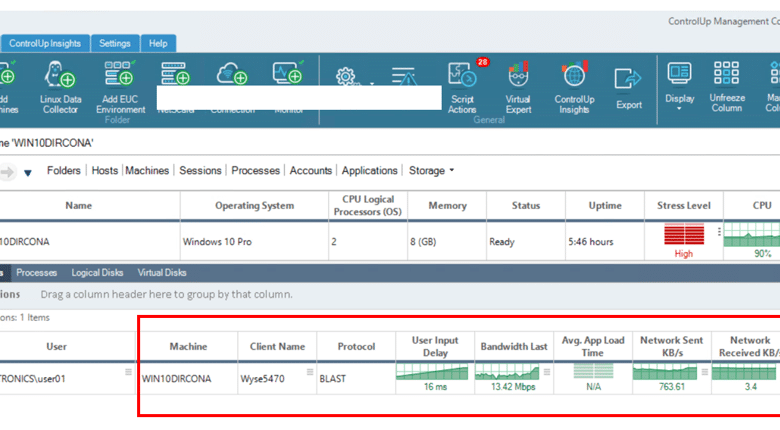Open the Virtual Disks sub-tab
This screenshot has width=780, height=430.
162,273
